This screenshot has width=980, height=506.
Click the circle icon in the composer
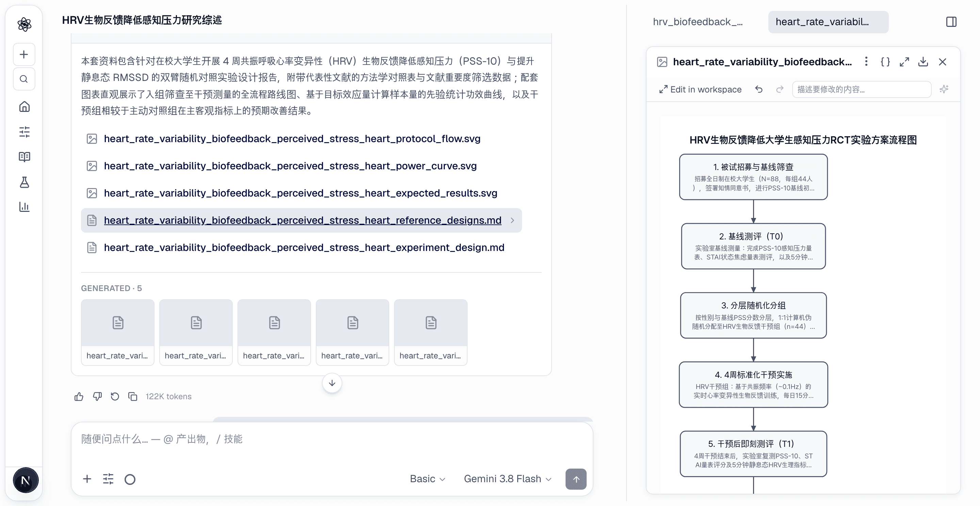click(x=130, y=479)
